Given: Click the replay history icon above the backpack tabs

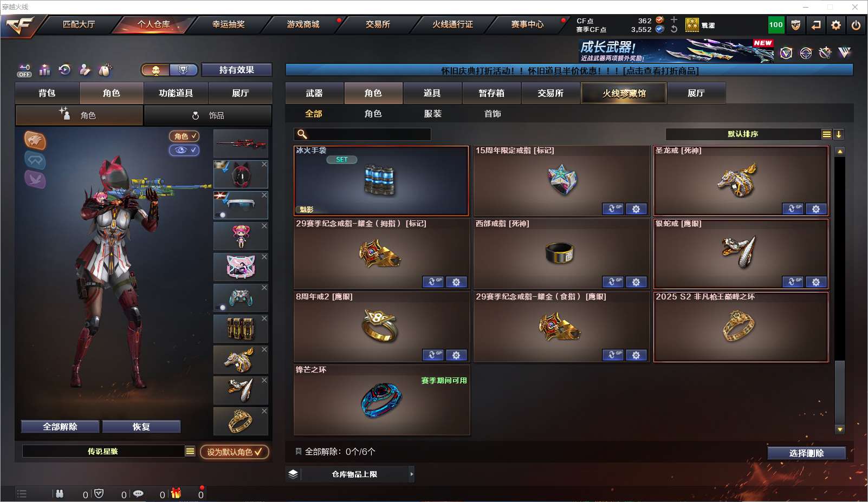Looking at the screenshot, I should coord(64,69).
